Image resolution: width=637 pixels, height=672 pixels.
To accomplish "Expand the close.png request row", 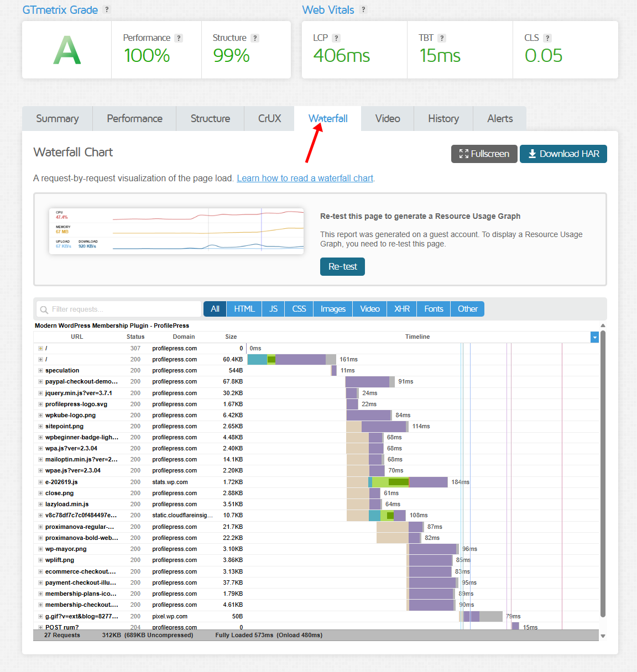I will click(x=40, y=494).
